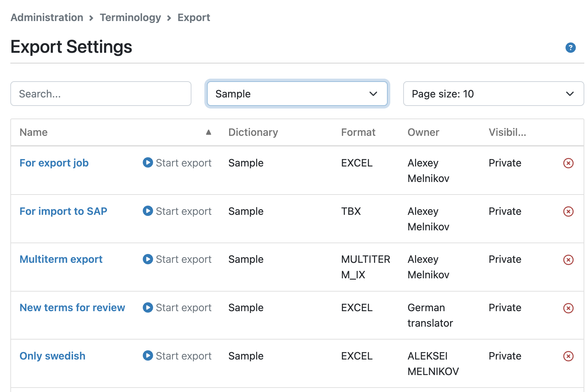This screenshot has width=588, height=392.
Task: Select the Export breadcrumb
Action: click(194, 17)
